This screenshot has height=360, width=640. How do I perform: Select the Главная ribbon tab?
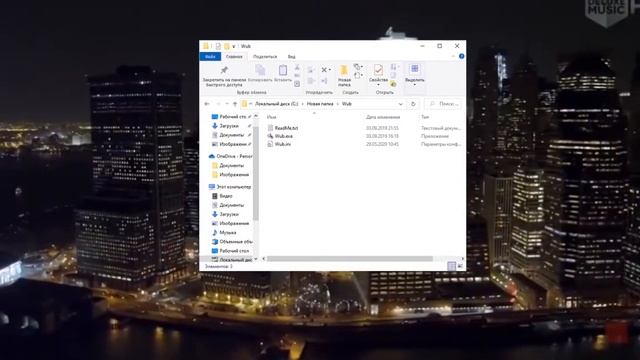coord(234,57)
